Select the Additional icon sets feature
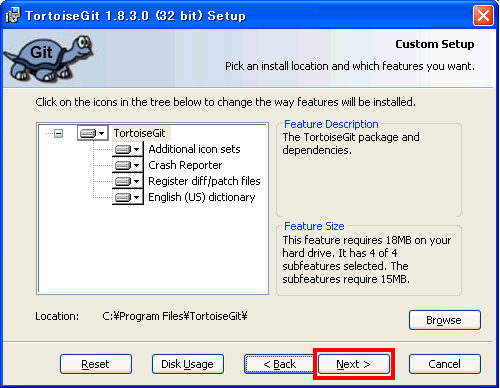Screen dimensions: 500x388 (x=194, y=149)
